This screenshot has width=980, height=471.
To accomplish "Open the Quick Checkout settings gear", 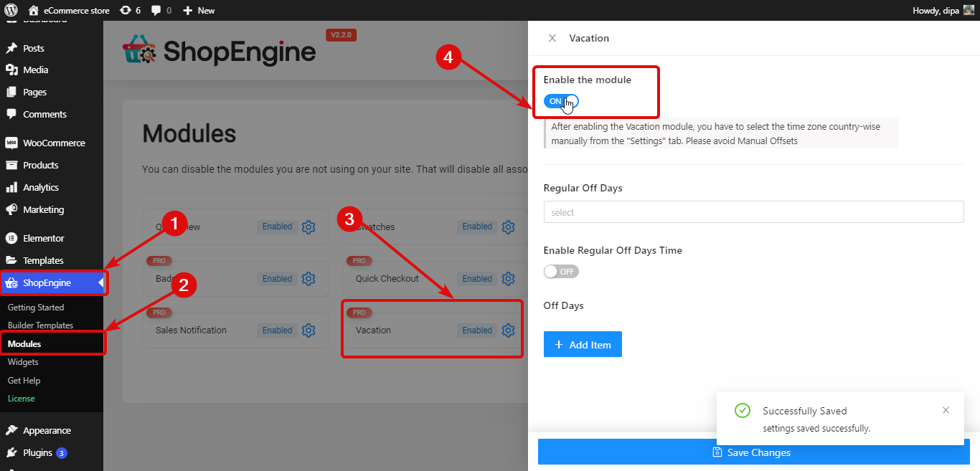I will tap(508, 278).
